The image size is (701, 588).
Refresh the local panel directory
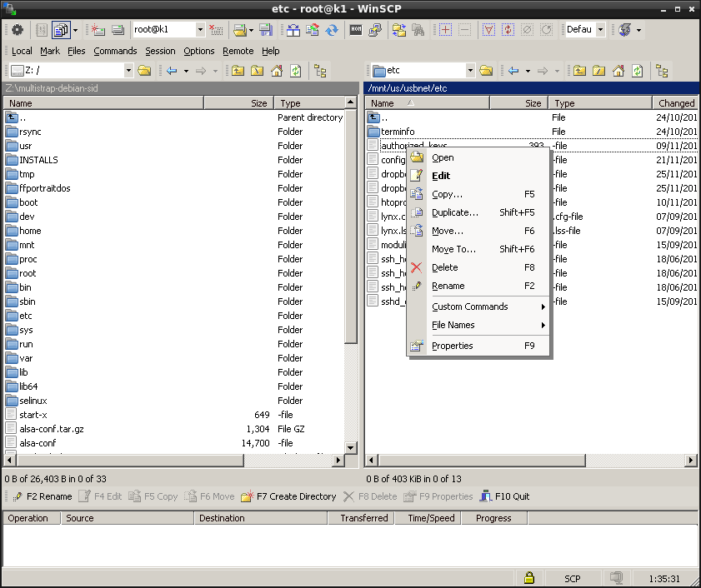pyautogui.click(x=295, y=71)
